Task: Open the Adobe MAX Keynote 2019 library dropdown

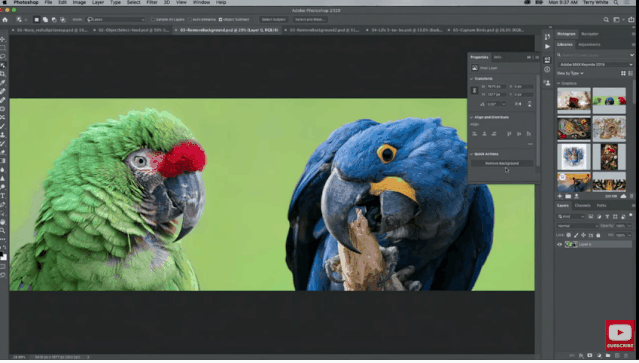Action: pos(595,64)
